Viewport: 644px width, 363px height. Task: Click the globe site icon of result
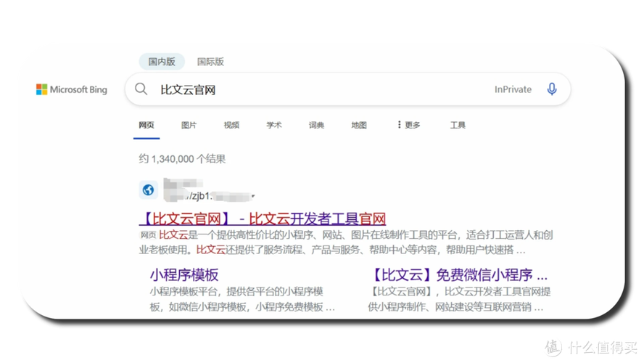pyautogui.click(x=148, y=190)
